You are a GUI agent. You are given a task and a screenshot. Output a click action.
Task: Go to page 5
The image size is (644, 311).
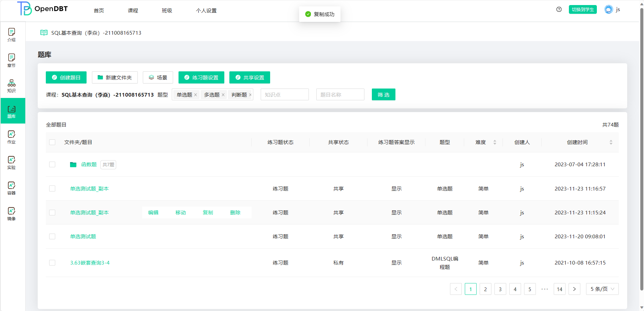(530, 289)
